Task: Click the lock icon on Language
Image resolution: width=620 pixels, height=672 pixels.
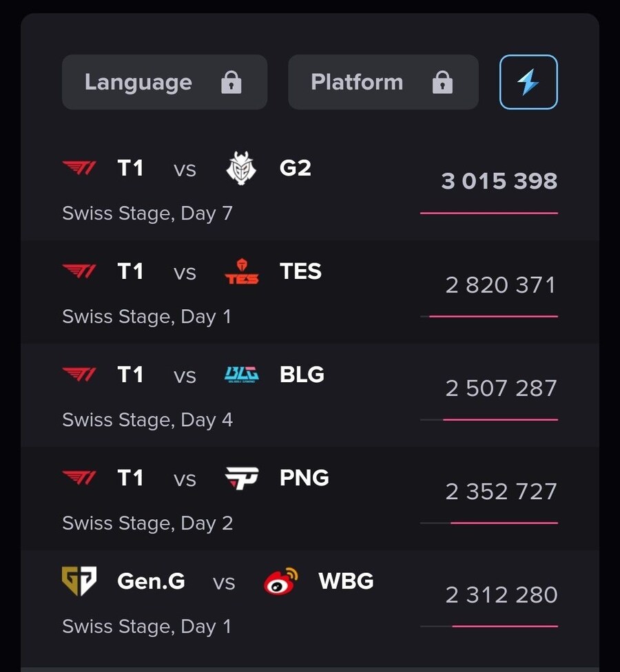Action: pyautogui.click(x=231, y=83)
